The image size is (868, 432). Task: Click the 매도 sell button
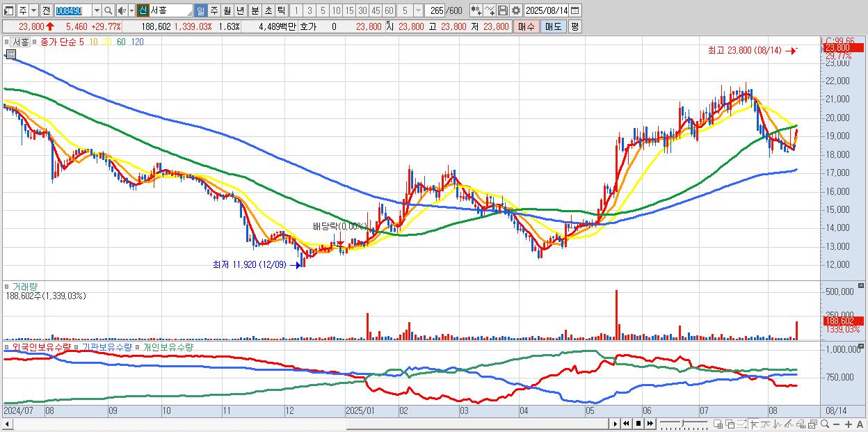click(554, 26)
